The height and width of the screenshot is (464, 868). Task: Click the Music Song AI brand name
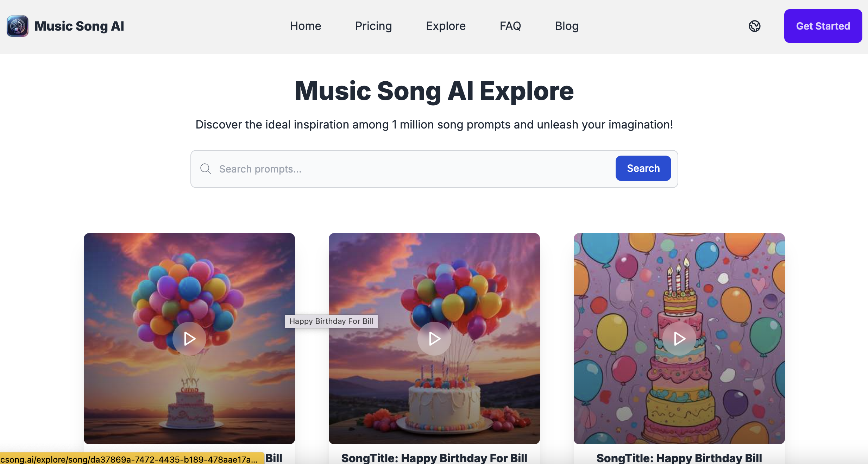(x=79, y=26)
